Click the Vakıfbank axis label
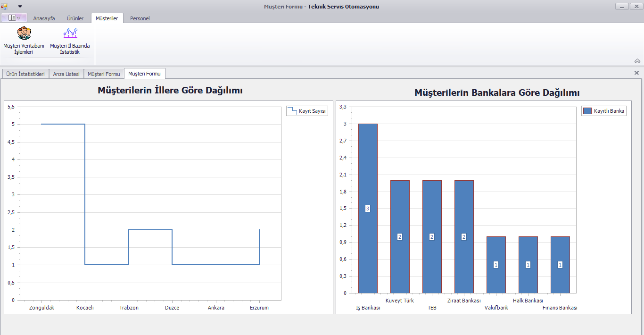This screenshot has height=335, width=644. point(496,308)
